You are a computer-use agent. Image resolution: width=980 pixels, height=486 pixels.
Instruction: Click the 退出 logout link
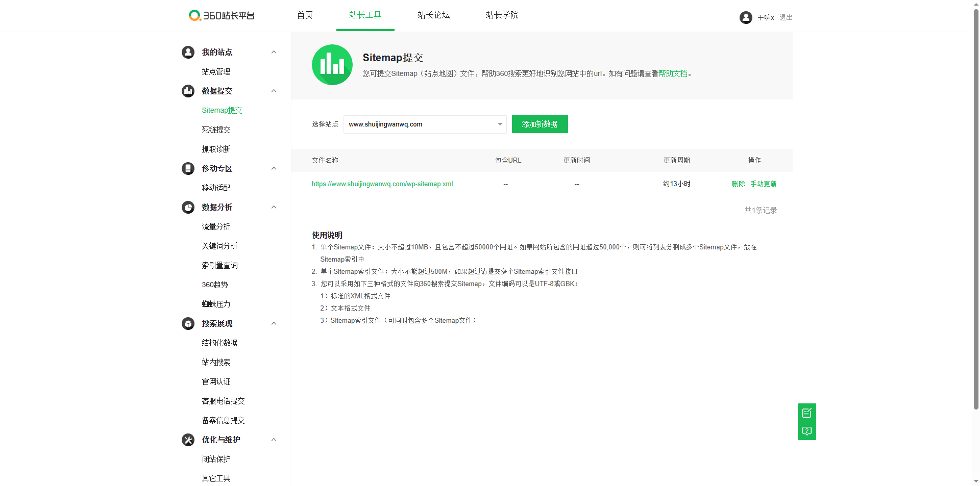[786, 17]
